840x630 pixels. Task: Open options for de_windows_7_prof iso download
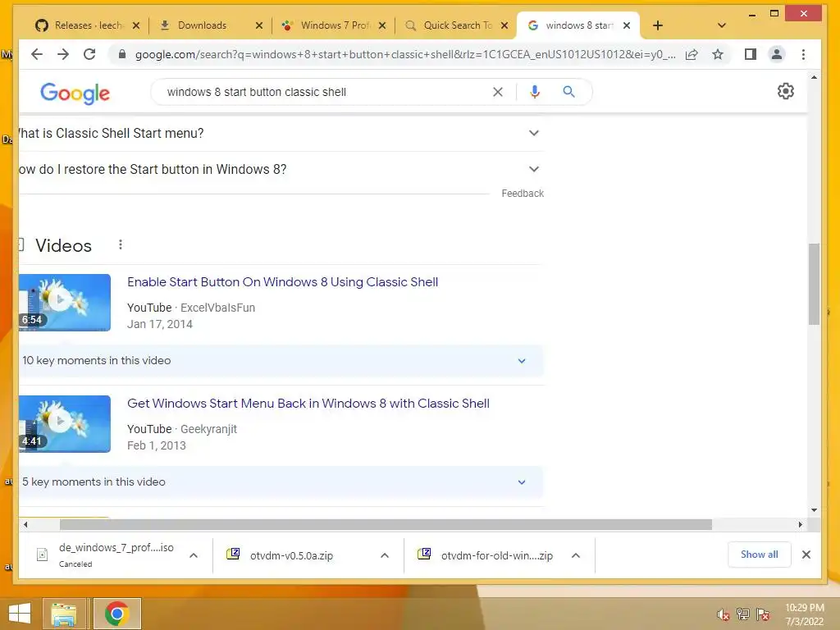pyautogui.click(x=194, y=555)
